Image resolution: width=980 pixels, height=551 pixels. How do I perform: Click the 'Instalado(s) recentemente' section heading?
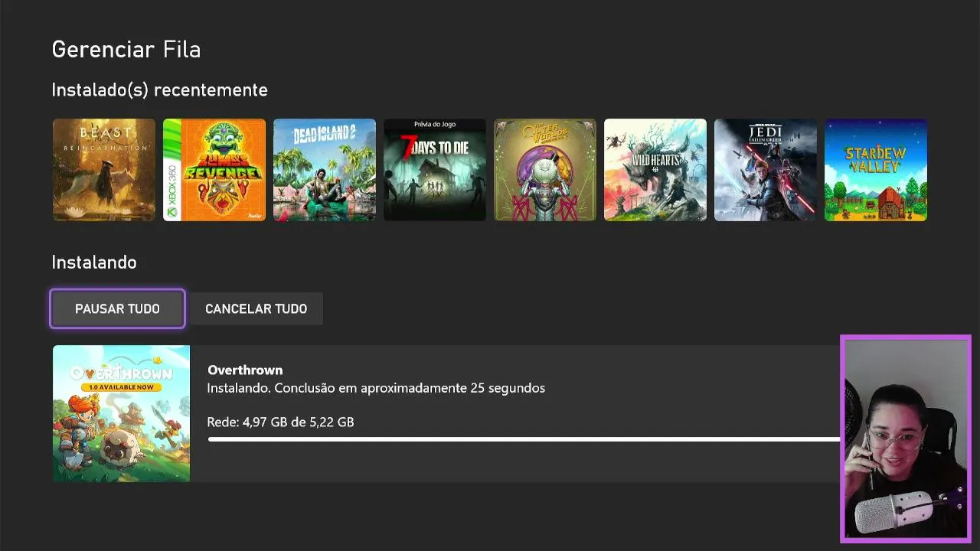159,90
